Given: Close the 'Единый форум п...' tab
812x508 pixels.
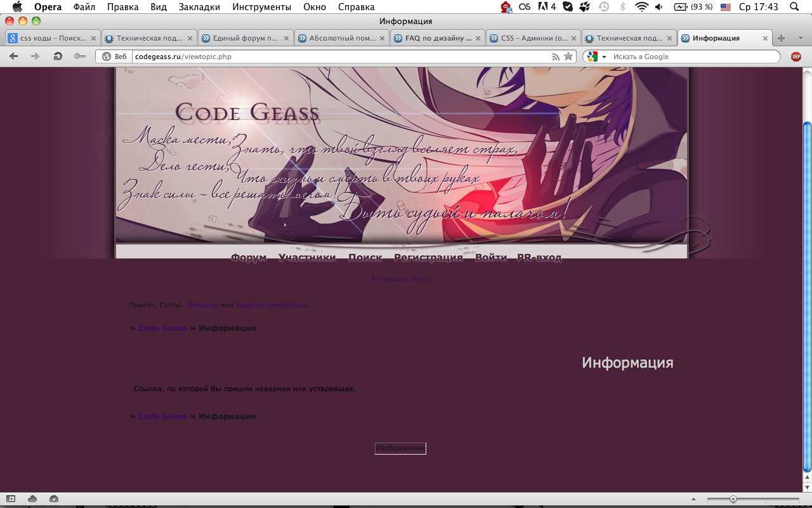Looking at the screenshot, I should (x=286, y=38).
